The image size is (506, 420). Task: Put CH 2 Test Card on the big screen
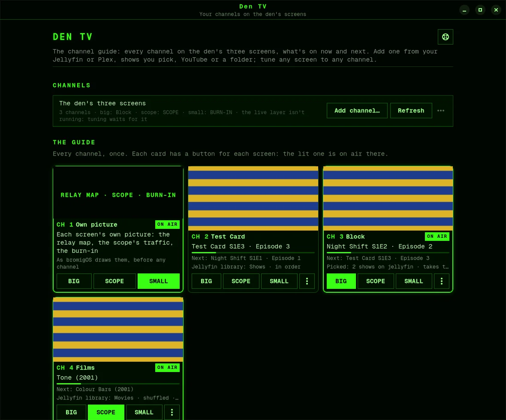[x=207, y=281]
